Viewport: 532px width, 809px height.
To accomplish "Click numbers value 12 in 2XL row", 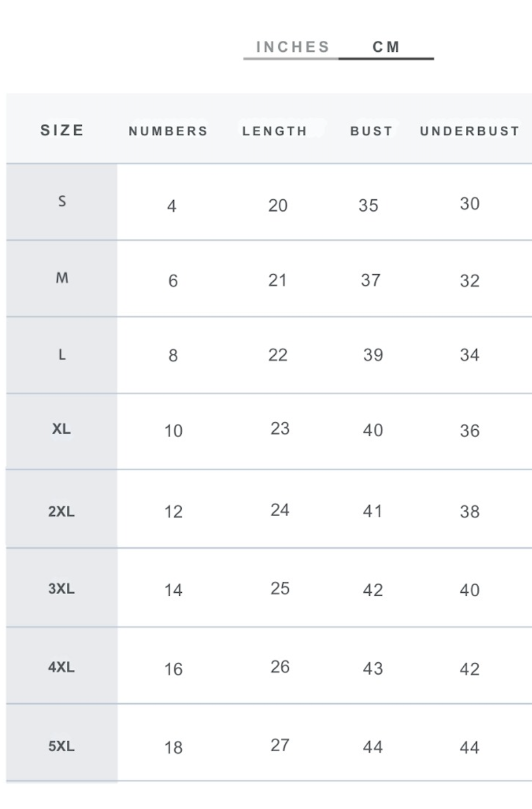I will pyautogui.click(x=173, y=512).
